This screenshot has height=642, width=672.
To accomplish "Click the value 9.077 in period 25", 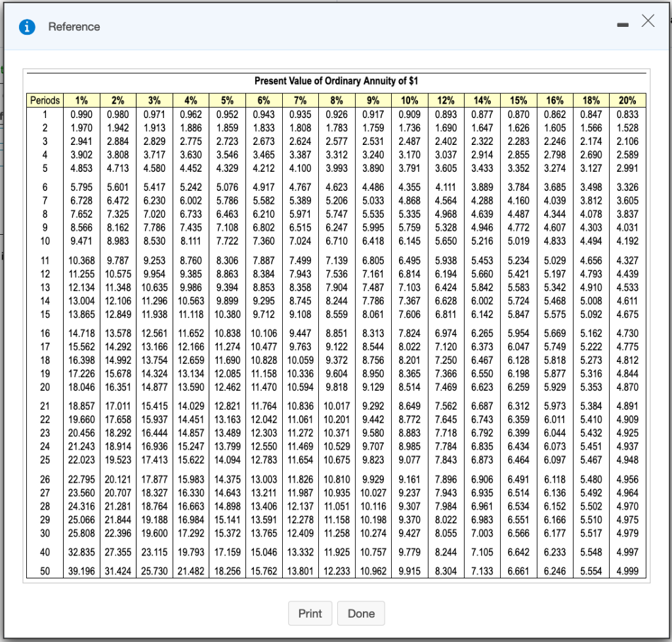I will (x=409, y=460).
